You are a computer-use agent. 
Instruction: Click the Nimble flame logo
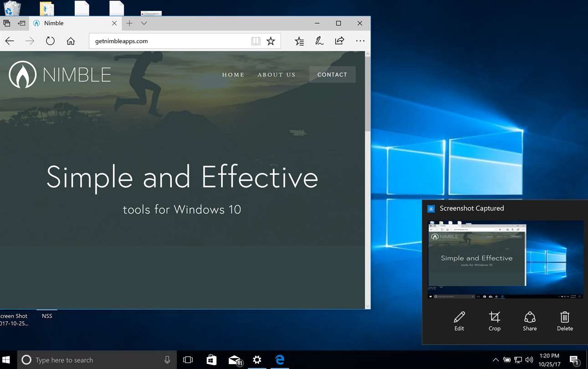point(23,74)
